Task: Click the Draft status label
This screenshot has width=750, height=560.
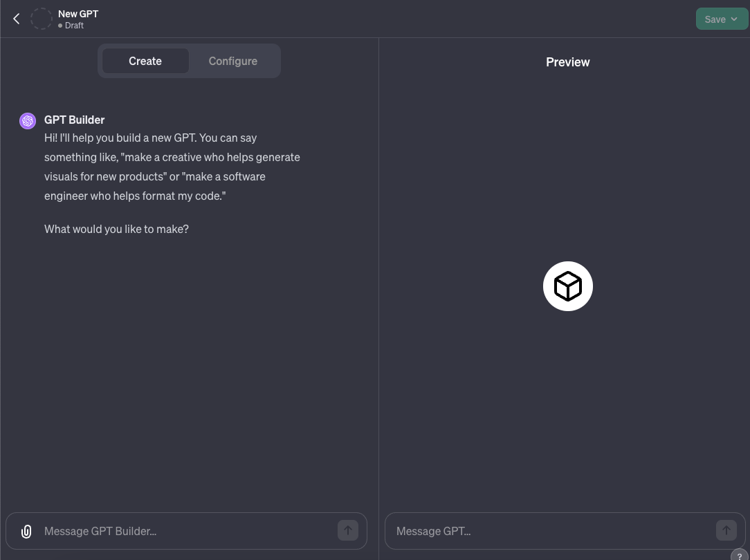Action: point(74,26)
